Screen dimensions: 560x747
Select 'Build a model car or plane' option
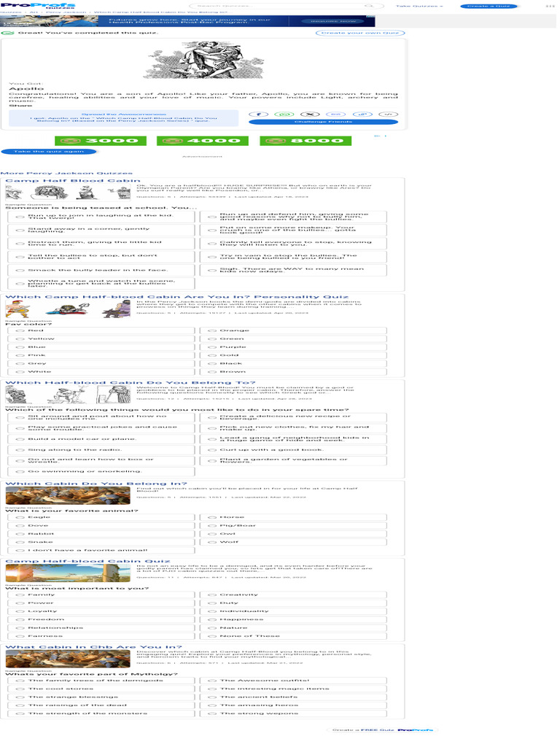click(x=101, y=438)
